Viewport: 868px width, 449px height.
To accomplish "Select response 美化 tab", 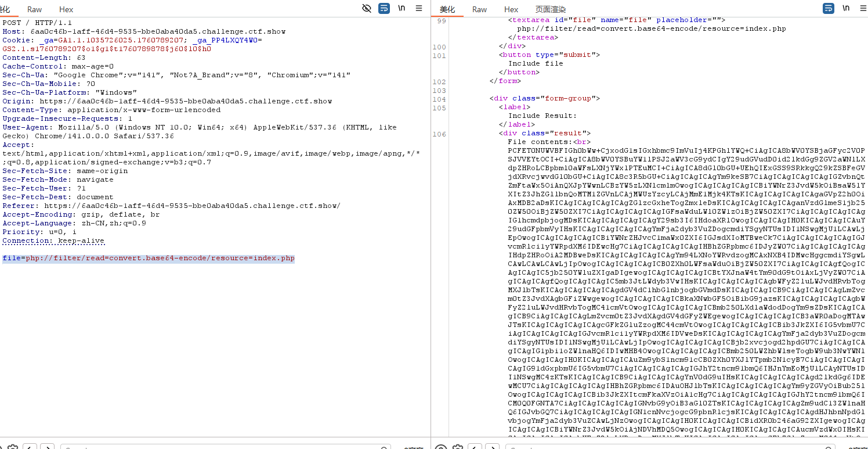I will pos(447,9).
